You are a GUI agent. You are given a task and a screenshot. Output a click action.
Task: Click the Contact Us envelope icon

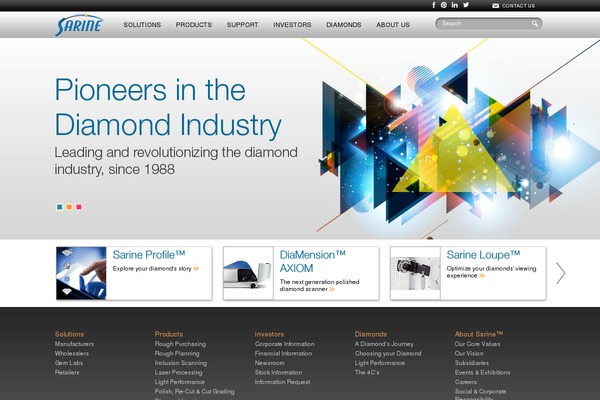click(496, 6)
